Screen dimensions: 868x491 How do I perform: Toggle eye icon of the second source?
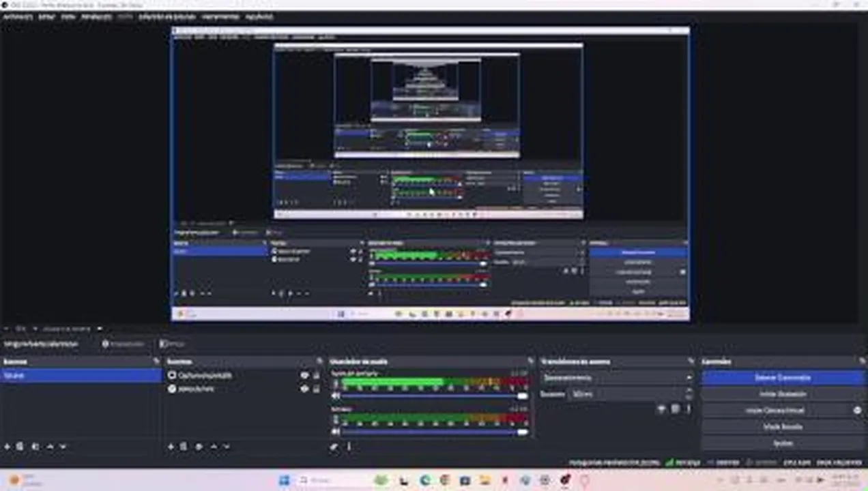click(x=304, y=389)
